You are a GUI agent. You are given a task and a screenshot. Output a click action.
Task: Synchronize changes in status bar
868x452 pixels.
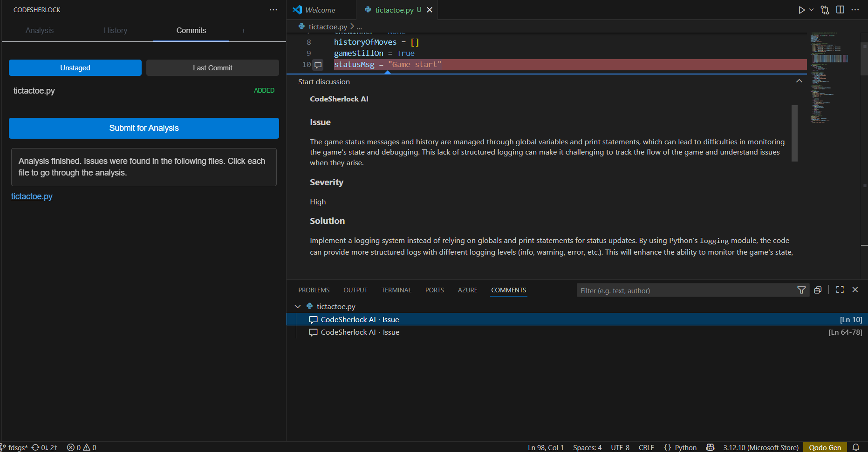click(44, 447)
